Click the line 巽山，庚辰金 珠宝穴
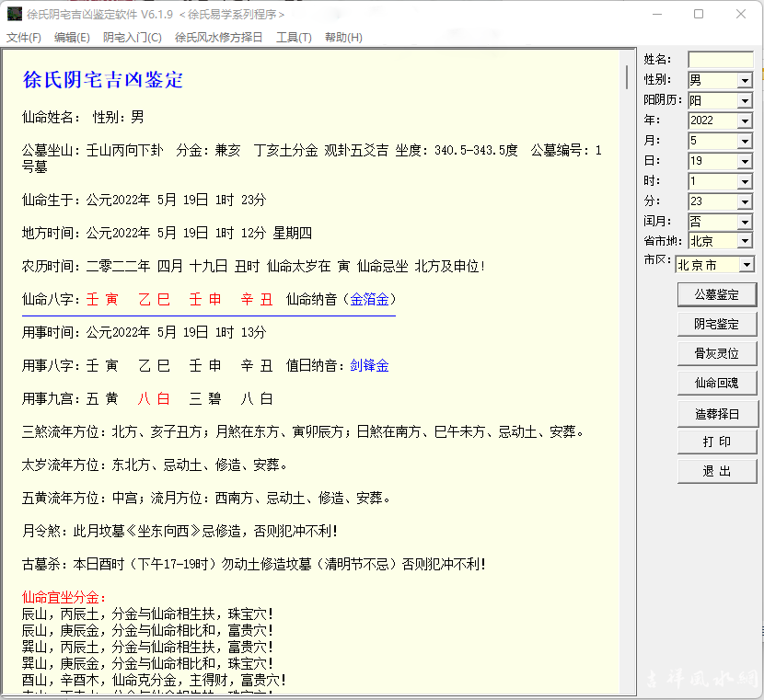 click(147, 663)
